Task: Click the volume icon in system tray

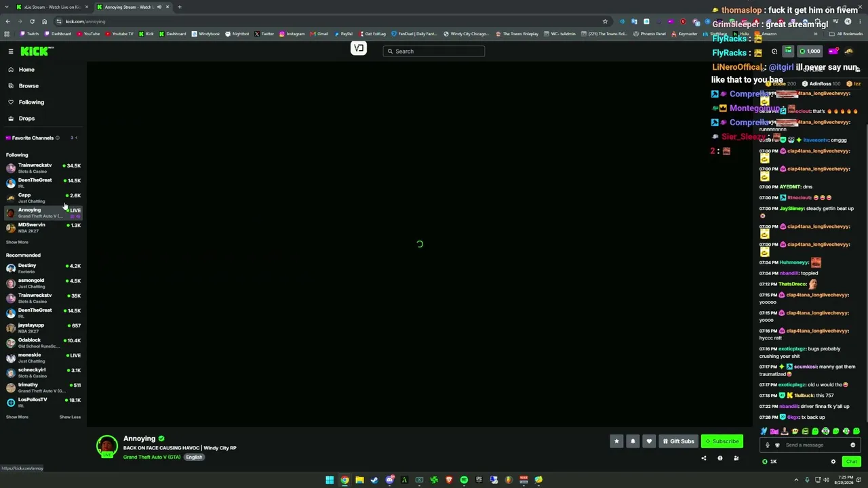Action: point(827,480)
